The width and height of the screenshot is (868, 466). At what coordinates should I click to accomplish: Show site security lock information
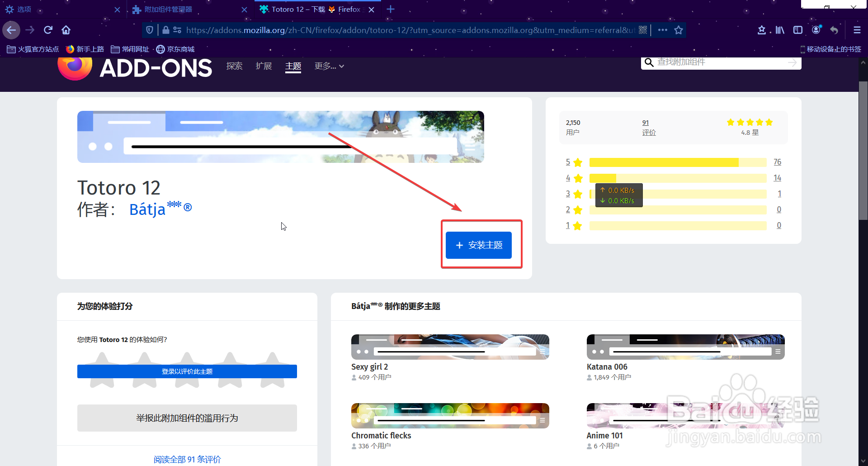(x=165, y=30)
